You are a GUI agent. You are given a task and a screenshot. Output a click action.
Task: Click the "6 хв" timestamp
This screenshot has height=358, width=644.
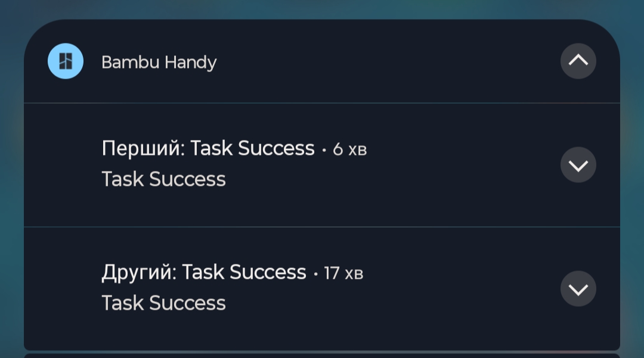pos(349,150)
